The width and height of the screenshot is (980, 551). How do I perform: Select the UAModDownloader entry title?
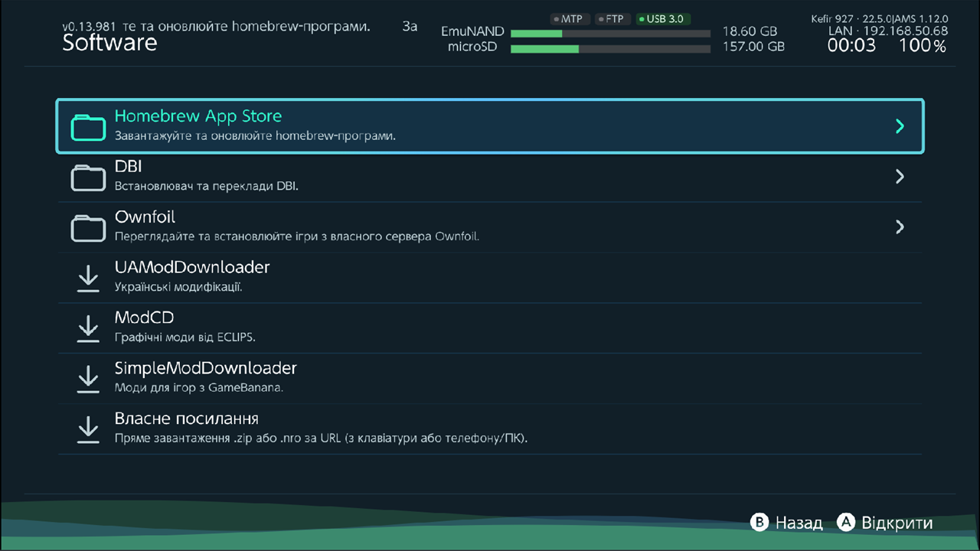pyautogui.click(x=192, y=267)
